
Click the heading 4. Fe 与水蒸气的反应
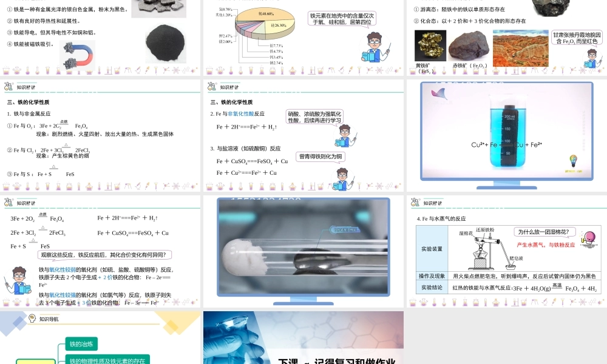tap(441, 218)
